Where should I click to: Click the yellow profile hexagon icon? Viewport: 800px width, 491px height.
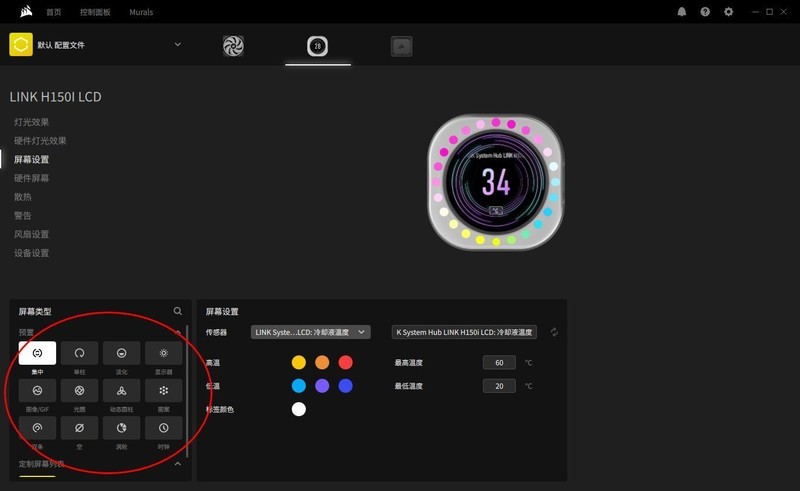(x=21, y=44)
